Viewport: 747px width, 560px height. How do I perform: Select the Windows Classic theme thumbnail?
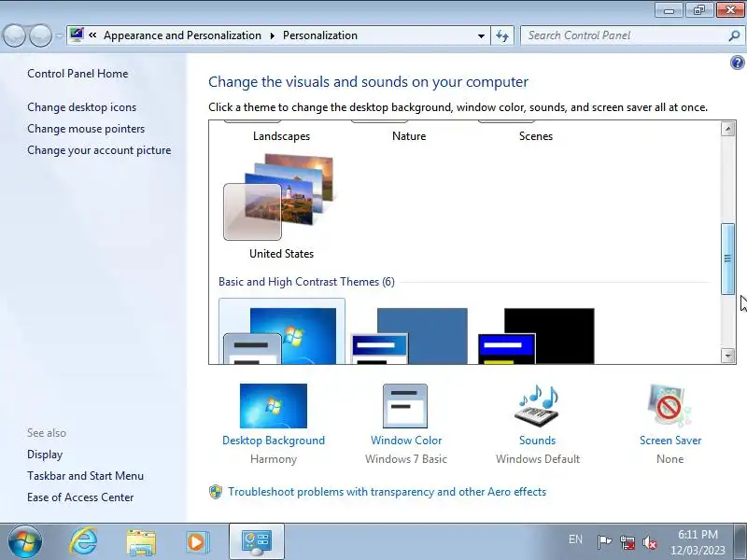pyautogui.click(x=409, y=335)
